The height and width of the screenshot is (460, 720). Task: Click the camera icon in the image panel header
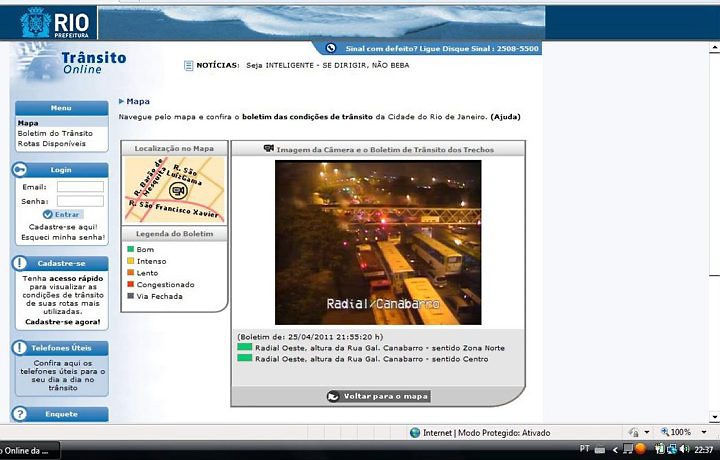point(269,149)
